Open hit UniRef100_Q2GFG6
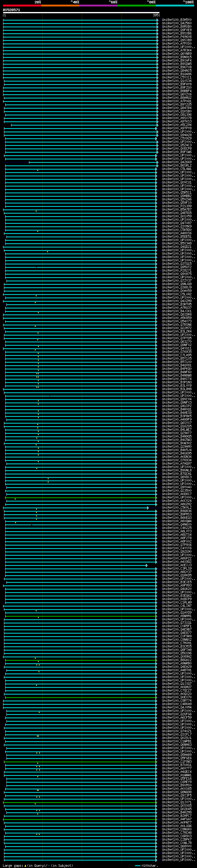This screenshot has width=197, height=868. pos(177,714)
